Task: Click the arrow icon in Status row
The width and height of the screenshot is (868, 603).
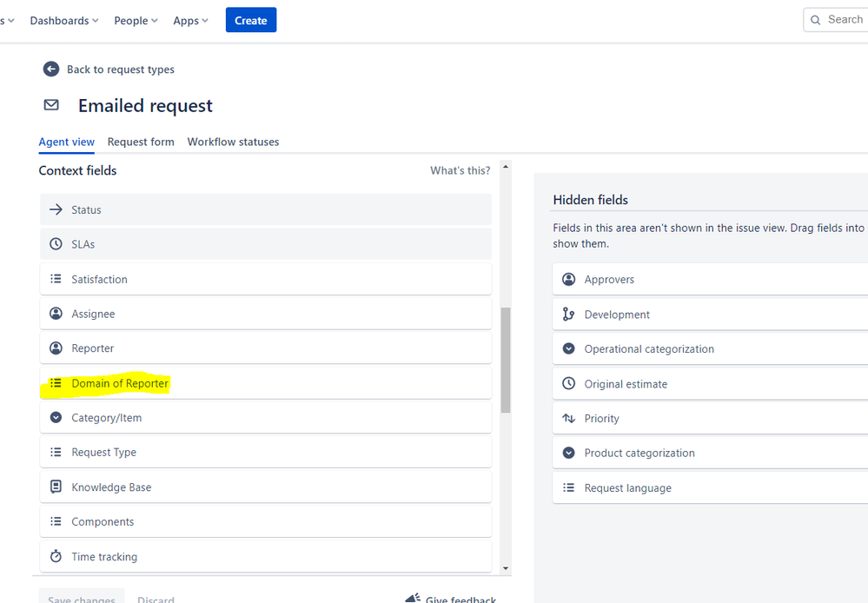Action: (56, 209)
